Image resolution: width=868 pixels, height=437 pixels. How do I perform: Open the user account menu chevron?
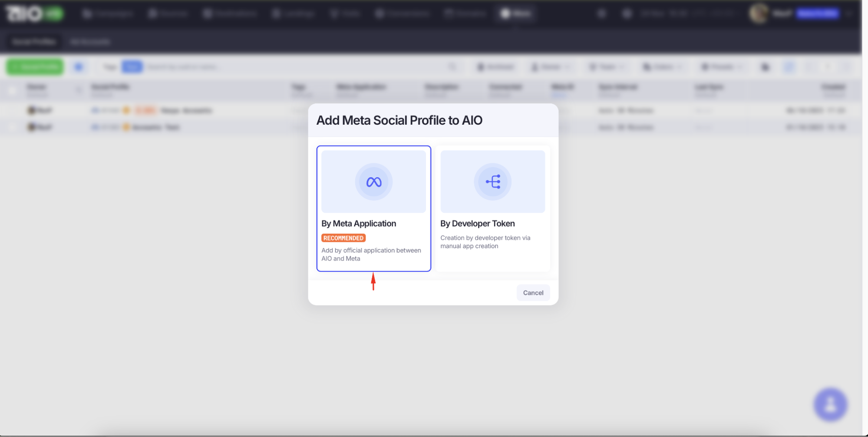pos(849,14)
